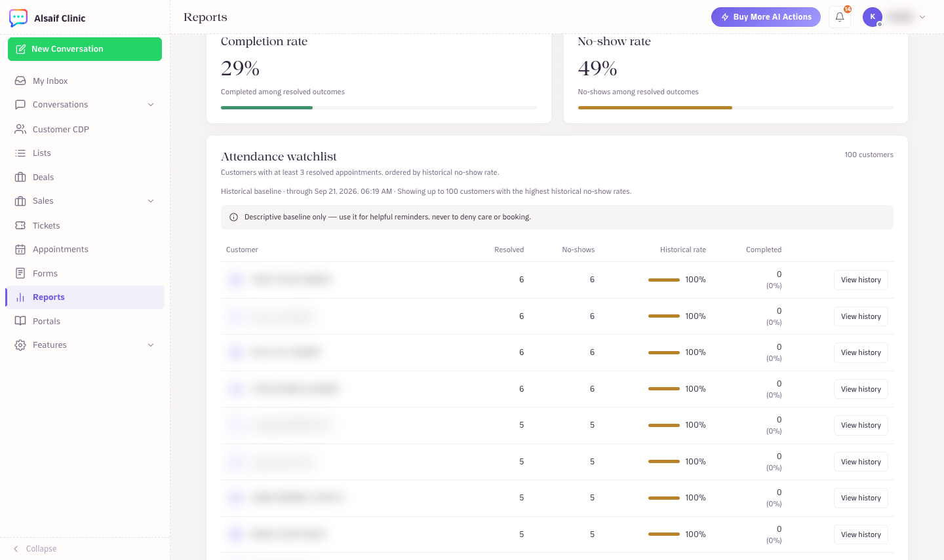Click the Tickets icon in sidebar
The image size is (944, 560).
pyautogui.click(x=20, y=225)
